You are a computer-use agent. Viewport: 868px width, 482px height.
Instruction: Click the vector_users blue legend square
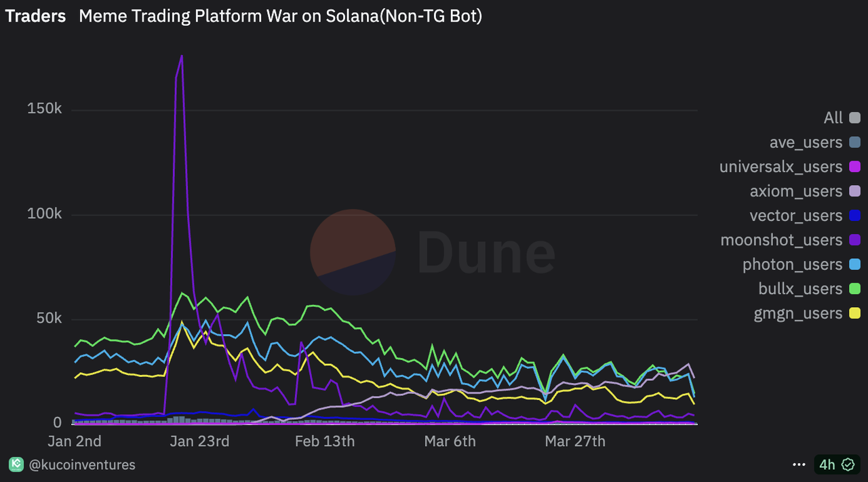(x=854, y=216)
